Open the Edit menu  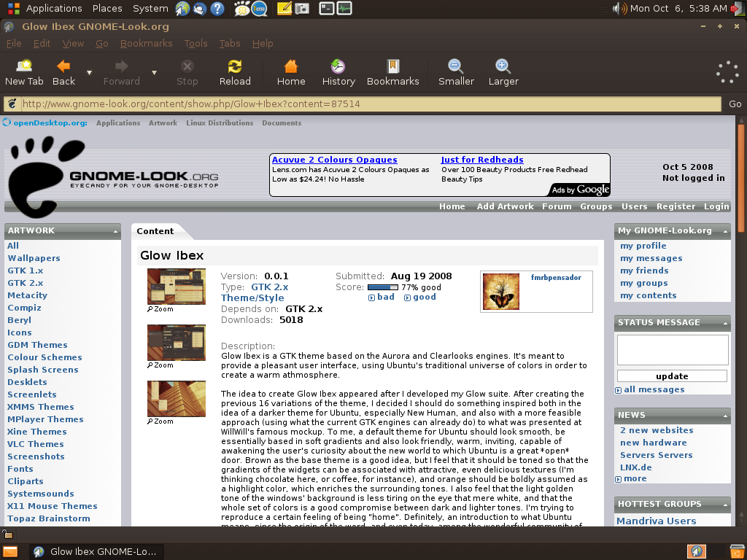click(x=42, y=43)
